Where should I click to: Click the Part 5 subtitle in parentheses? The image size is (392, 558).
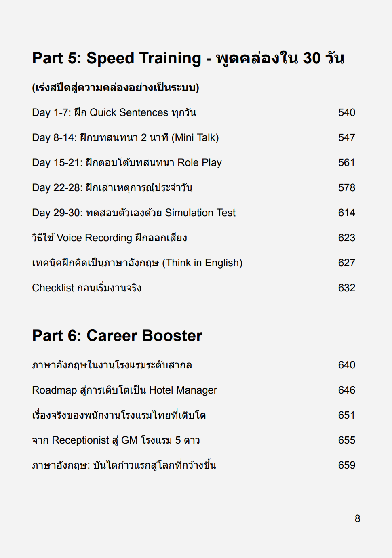(x=116, y=88)
